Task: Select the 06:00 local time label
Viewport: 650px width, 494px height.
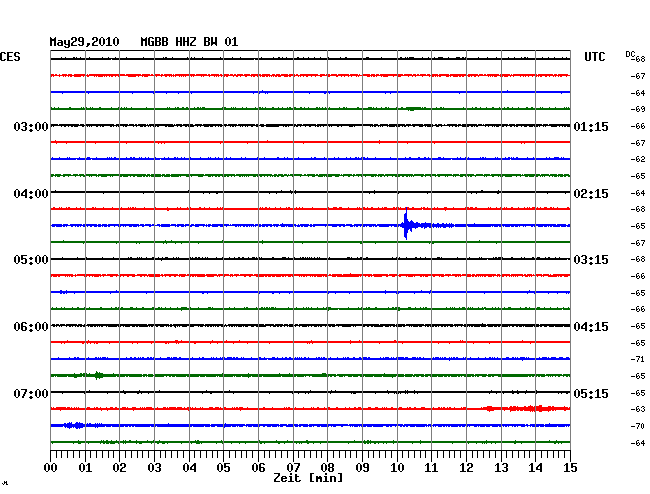Action: (31, 327)
